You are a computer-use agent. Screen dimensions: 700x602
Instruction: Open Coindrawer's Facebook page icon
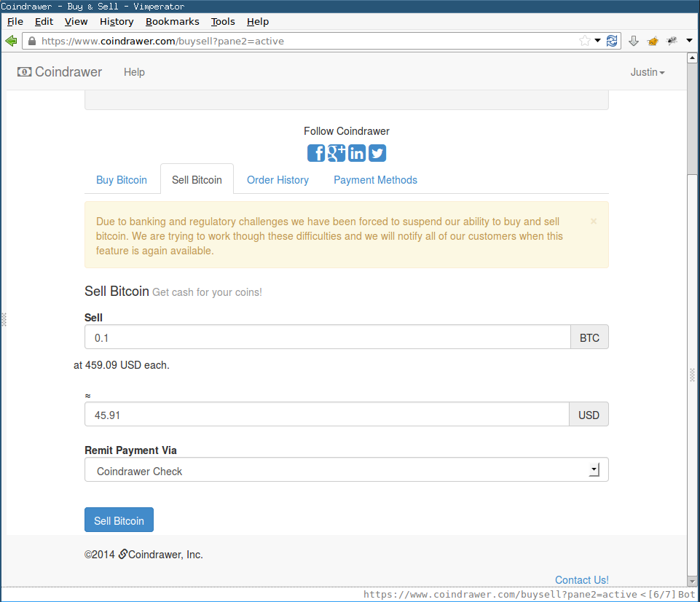pyautogui.click(x=316, y=153)
